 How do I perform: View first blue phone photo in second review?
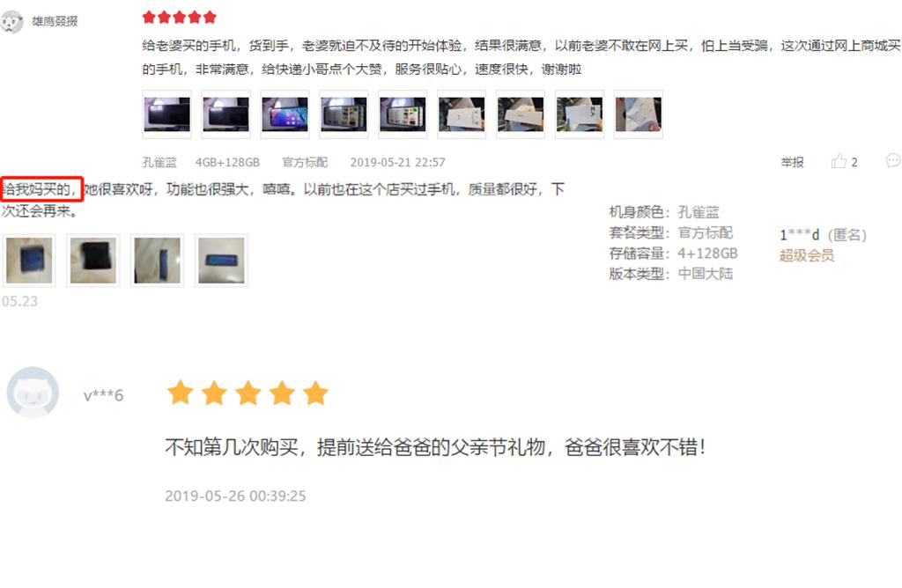[x=29, y=261]
